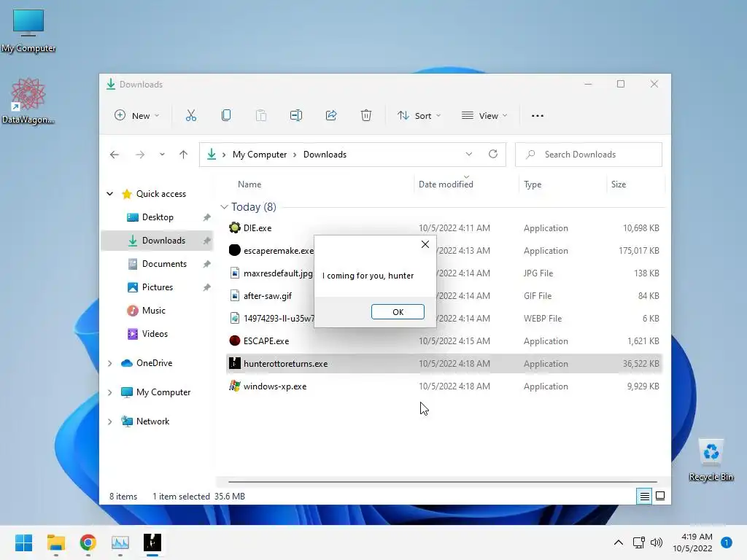This screenshot has height=560, width=747.
Task: Select Desktop in Quick access
Action: coord(158,217)
